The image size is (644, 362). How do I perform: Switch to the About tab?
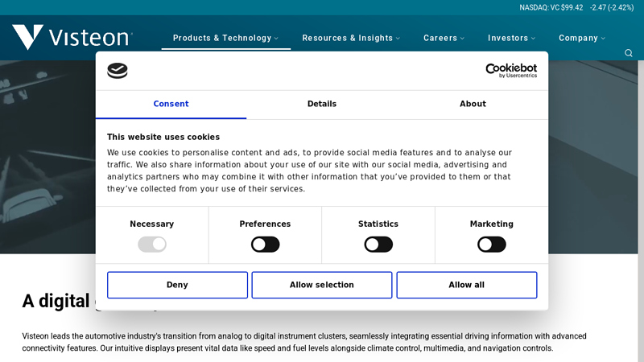tap(473, 105)
